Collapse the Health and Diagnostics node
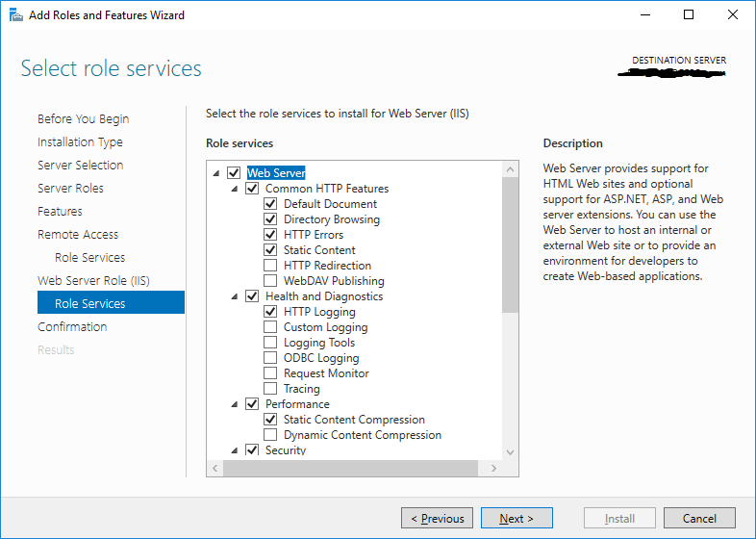This screenshot has height=539, width=756. (x=235, y=297)
